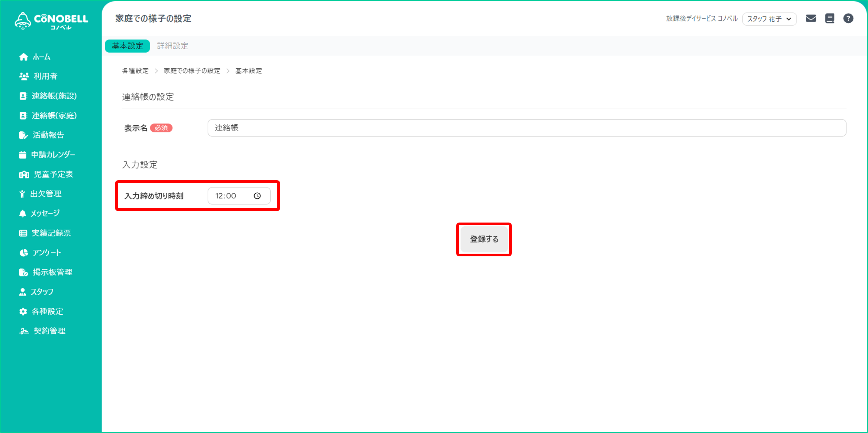Open the help question mark icon

coord(848,18)
